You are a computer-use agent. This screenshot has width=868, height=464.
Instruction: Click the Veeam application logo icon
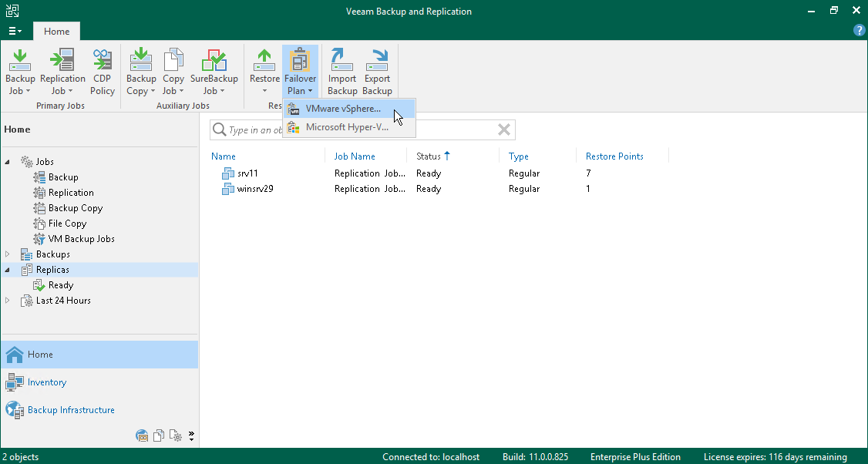pos(12,11)
